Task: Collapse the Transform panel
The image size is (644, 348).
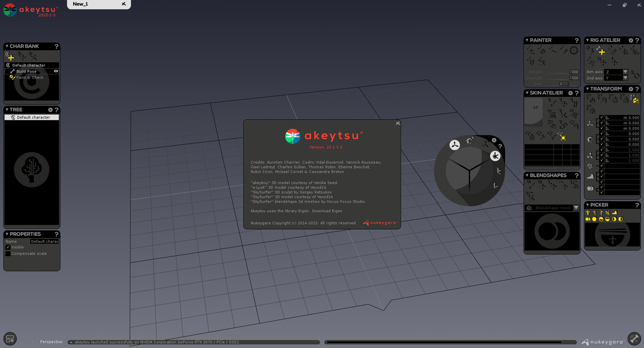Action: pyautogui.click(x=588, y=89)
